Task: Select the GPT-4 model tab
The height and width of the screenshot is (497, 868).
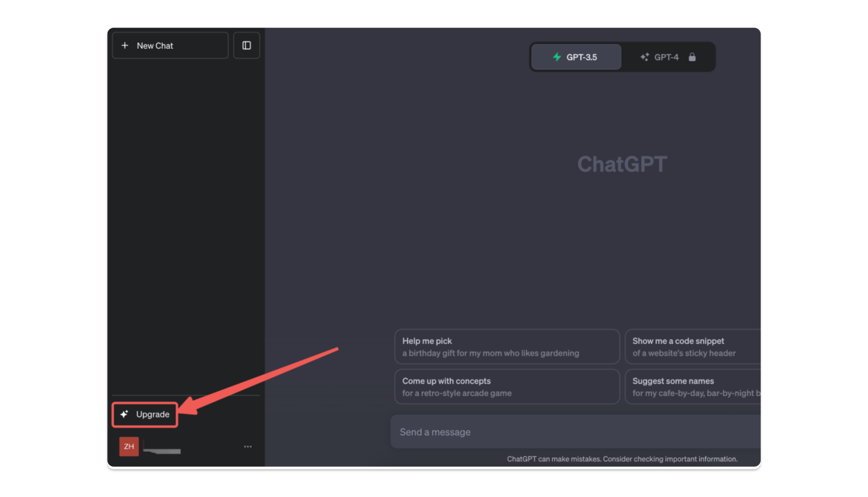Action: point(666,57)
